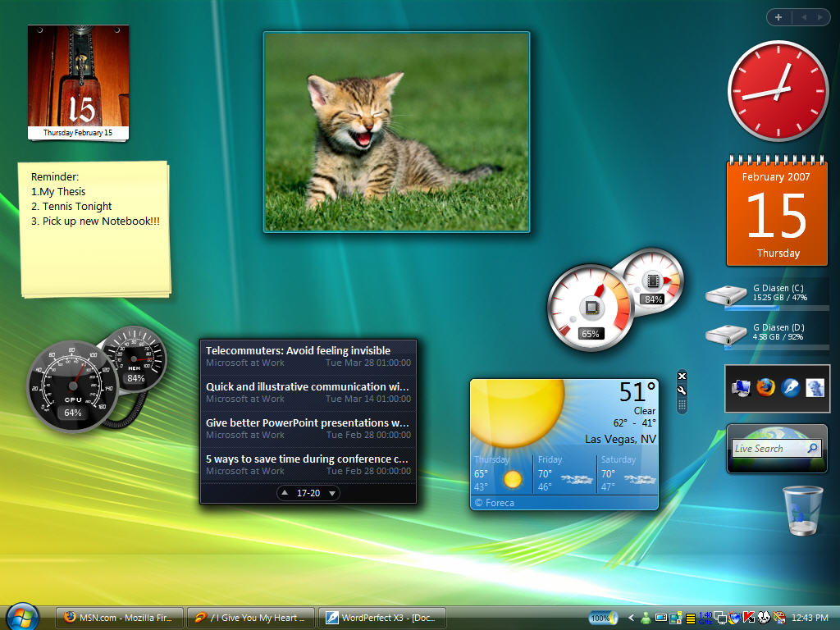Click Friday forecast in weather gadget

pyautogui.click(x=564, y=473)
